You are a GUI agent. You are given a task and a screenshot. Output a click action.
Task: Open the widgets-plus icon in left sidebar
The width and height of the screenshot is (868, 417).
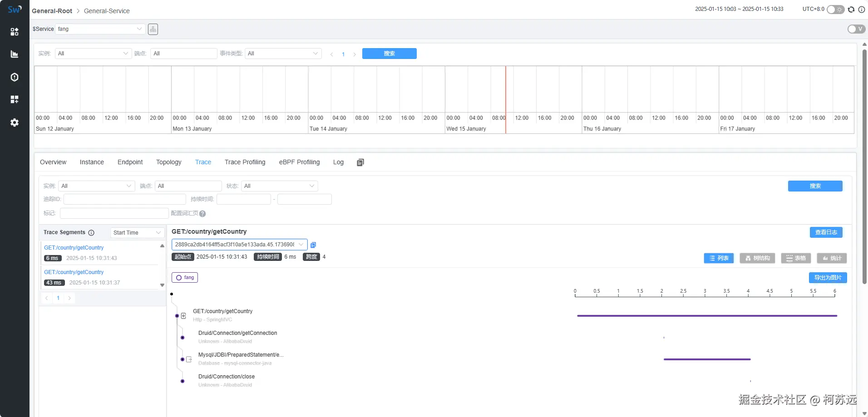pos(15,99)
